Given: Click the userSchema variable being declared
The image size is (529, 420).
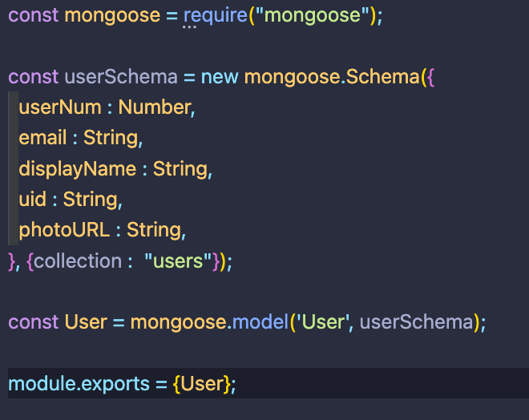Looking at the screenshot, I should [x=120, y=77].
